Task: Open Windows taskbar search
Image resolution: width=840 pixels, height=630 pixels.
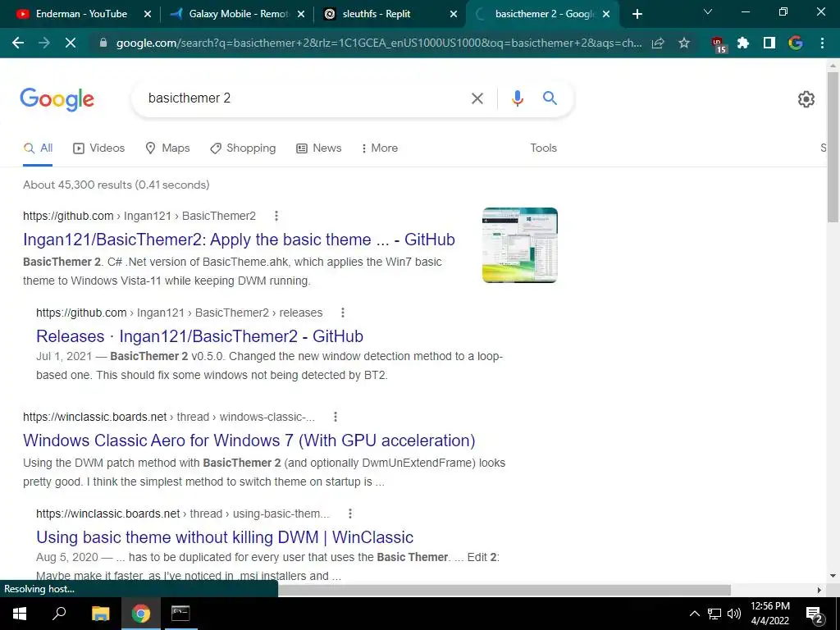Action: (59, 614)
